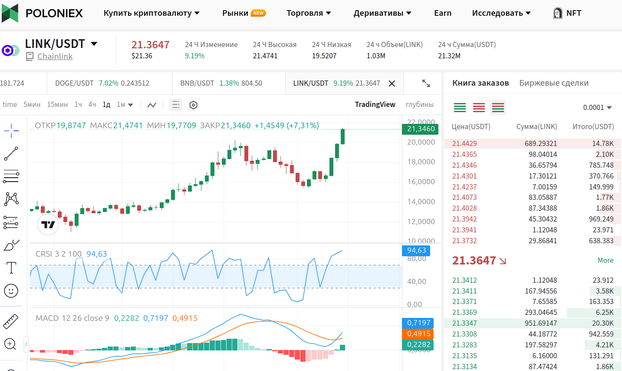Switch to TradingView chart mode

click(x=375, y=105)
